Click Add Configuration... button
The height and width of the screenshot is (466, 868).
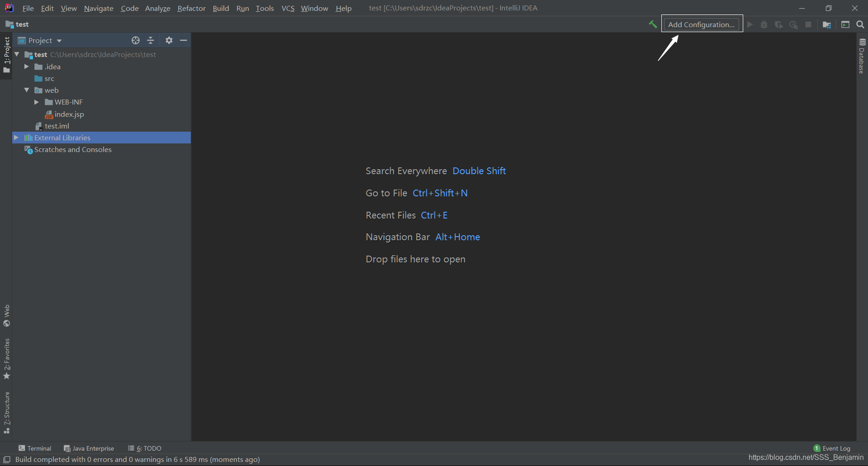[701, 24]
